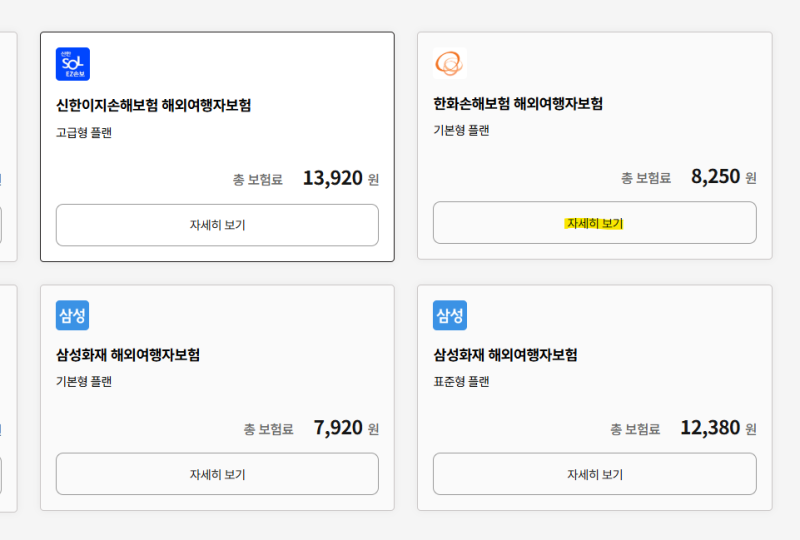Click the 삼성 logo on 표준형 플랜 card

(450, 315)
